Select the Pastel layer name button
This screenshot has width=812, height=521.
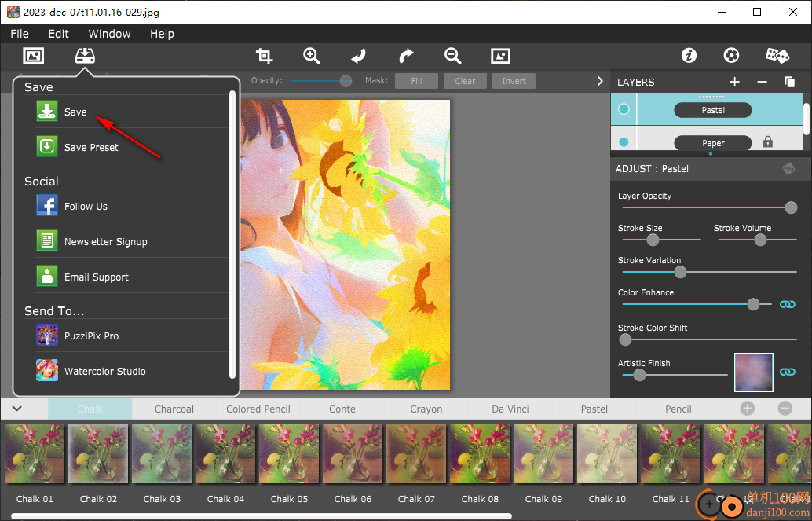coord(712,110)
